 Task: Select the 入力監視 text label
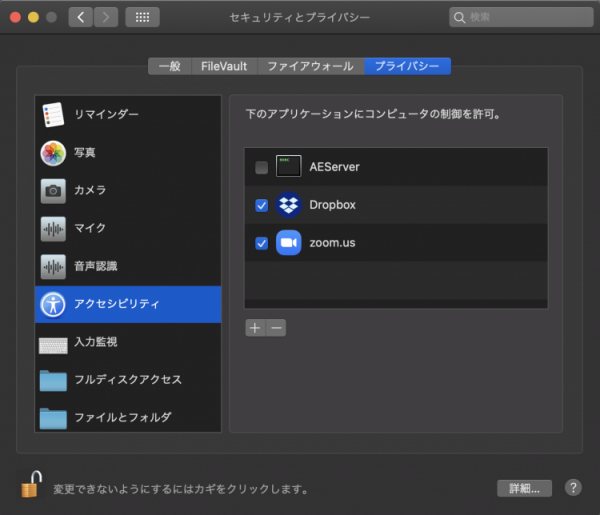pos(96,342)
